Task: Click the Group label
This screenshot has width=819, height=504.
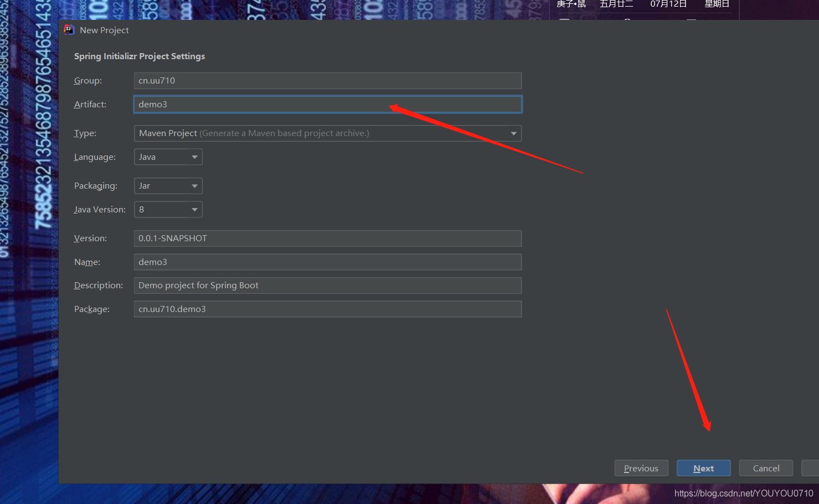Action: pos(88,81)
